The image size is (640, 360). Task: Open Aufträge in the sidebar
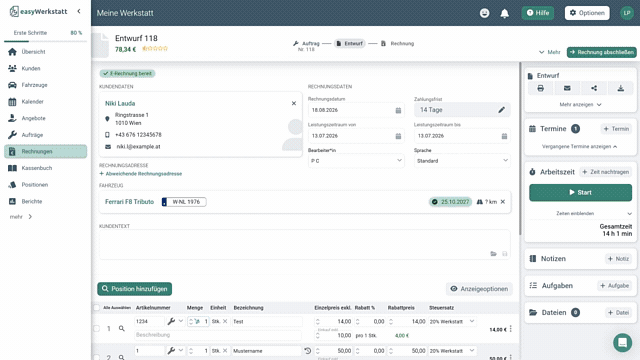(45, 135)
